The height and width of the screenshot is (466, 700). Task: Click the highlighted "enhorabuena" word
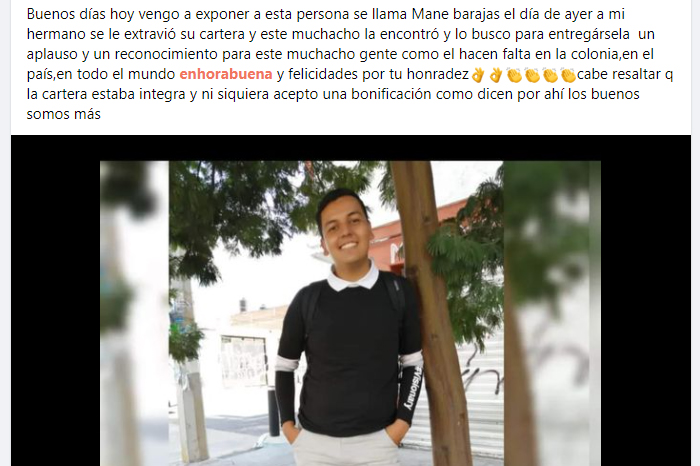[226, 74]
